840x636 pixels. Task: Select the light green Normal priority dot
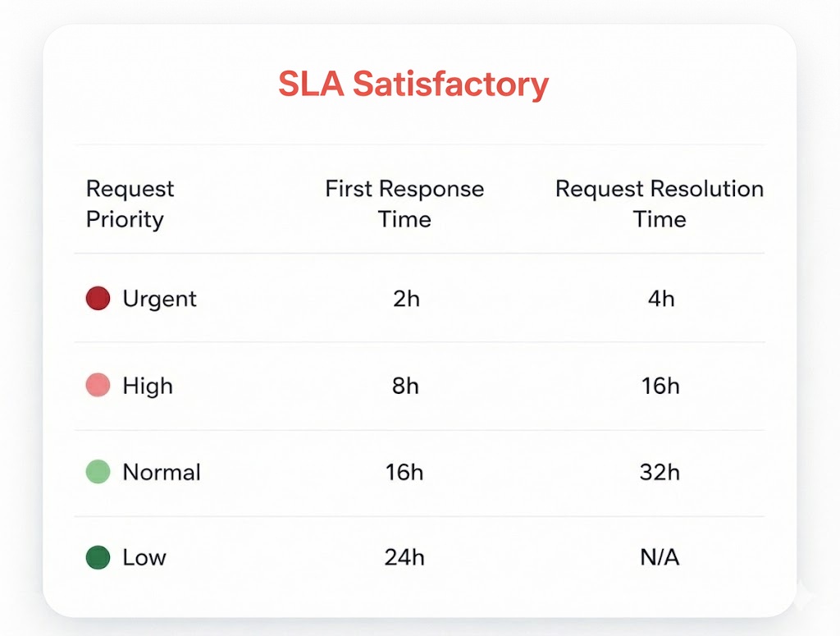[x=98, y=472]
